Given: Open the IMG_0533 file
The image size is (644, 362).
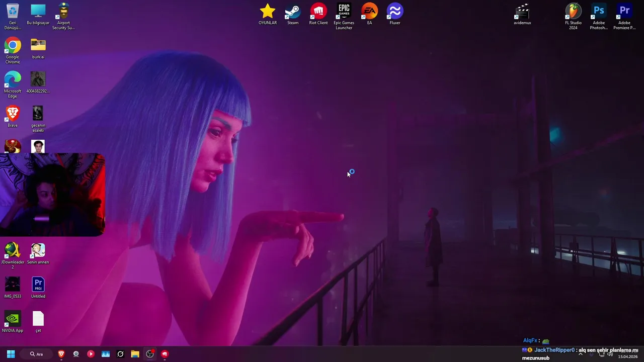Looking at the screenshot, I should [x=13, y=288].
